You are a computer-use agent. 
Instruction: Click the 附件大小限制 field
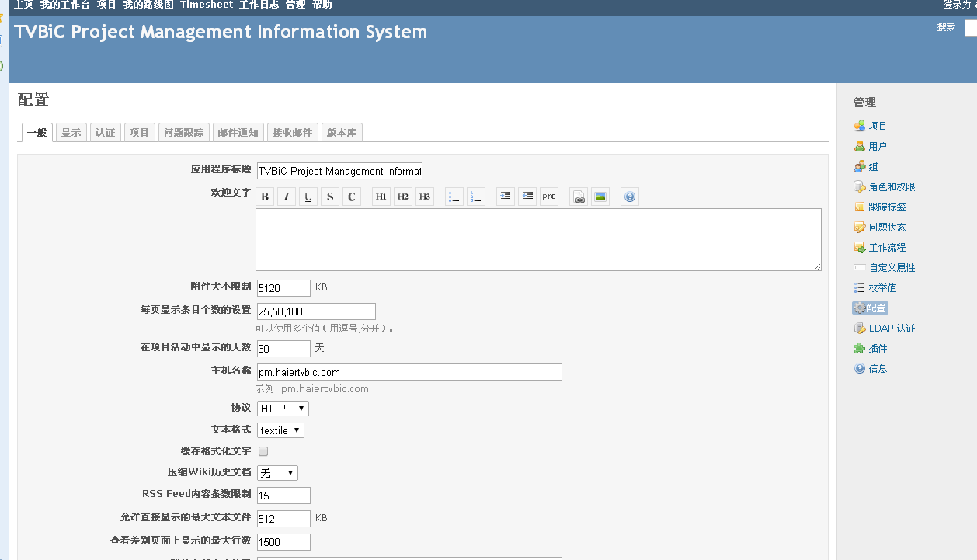point(283,288)
